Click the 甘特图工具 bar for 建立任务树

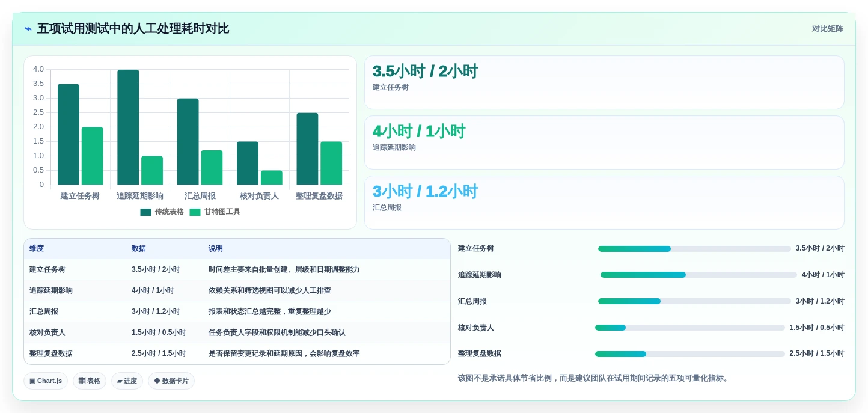pyautogui.click(x=93, y=156)
